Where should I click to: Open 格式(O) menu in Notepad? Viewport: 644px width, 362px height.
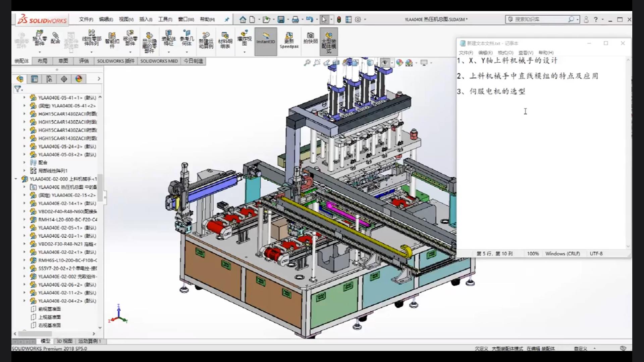(505, 53)
